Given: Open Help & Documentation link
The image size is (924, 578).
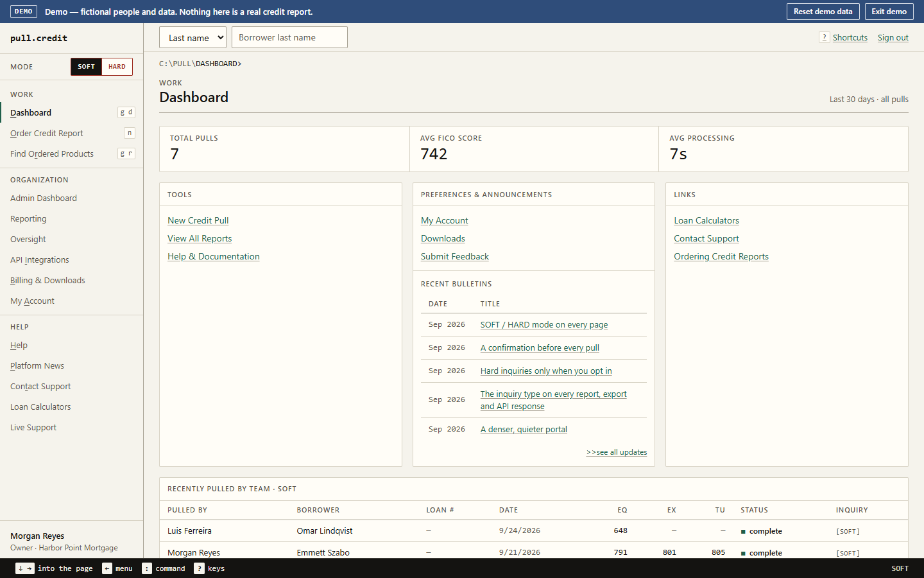Looking at the screenshot, I should pyautogui.click(x=214, y=256).
